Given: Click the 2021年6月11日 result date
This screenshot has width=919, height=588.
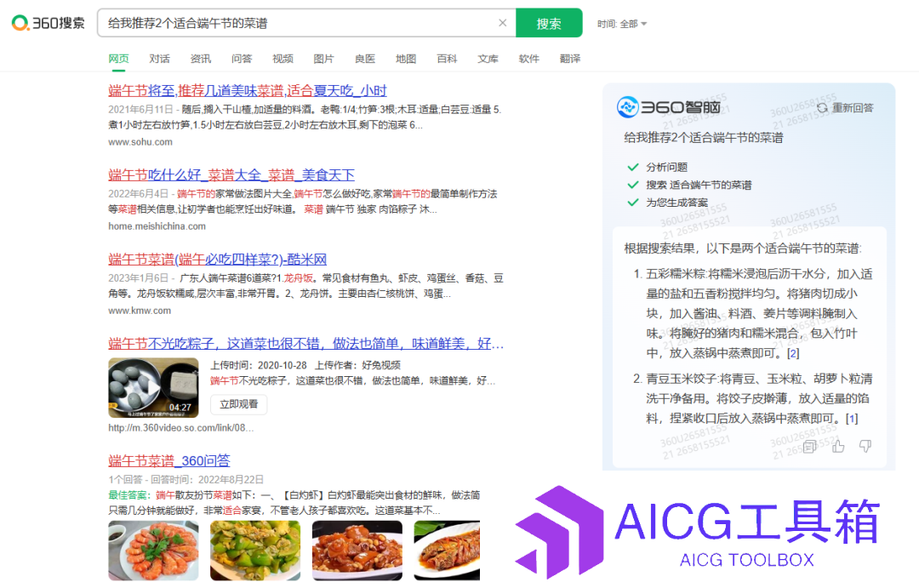Looking at the screenshot, I should point(140,110).
